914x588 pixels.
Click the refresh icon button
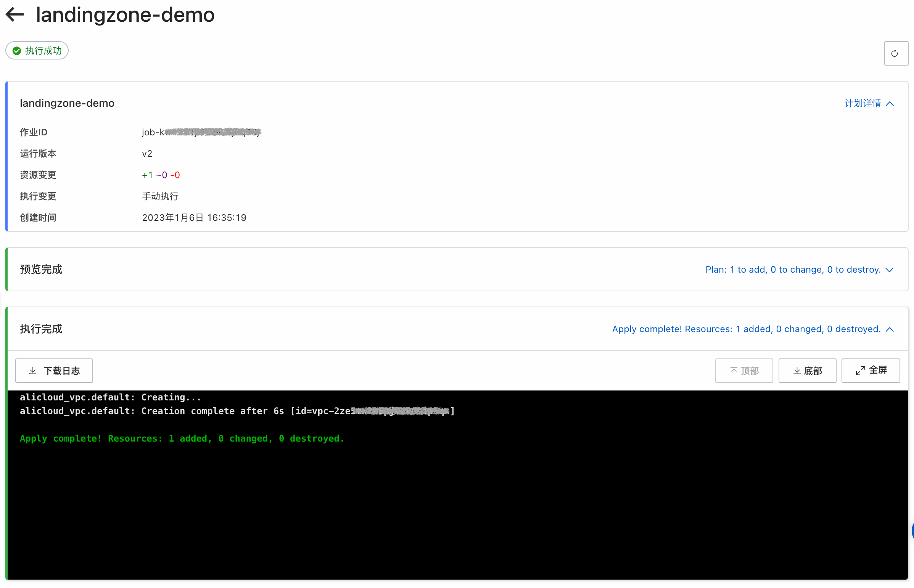point(895,53)
